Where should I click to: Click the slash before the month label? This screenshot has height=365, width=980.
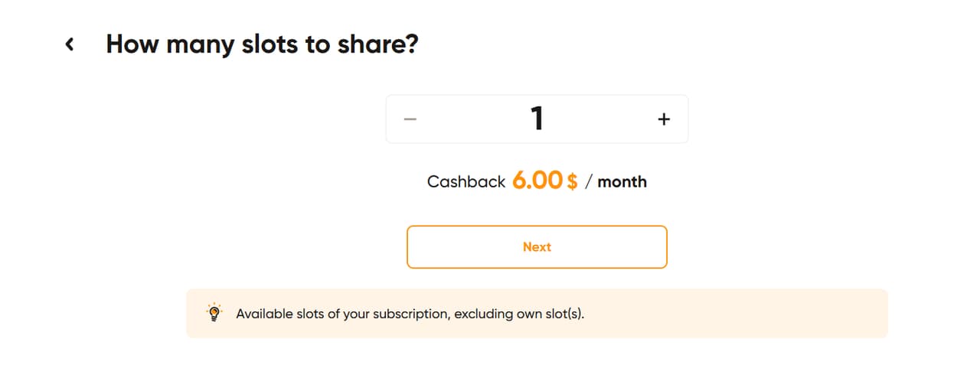[x=588, y=182]
